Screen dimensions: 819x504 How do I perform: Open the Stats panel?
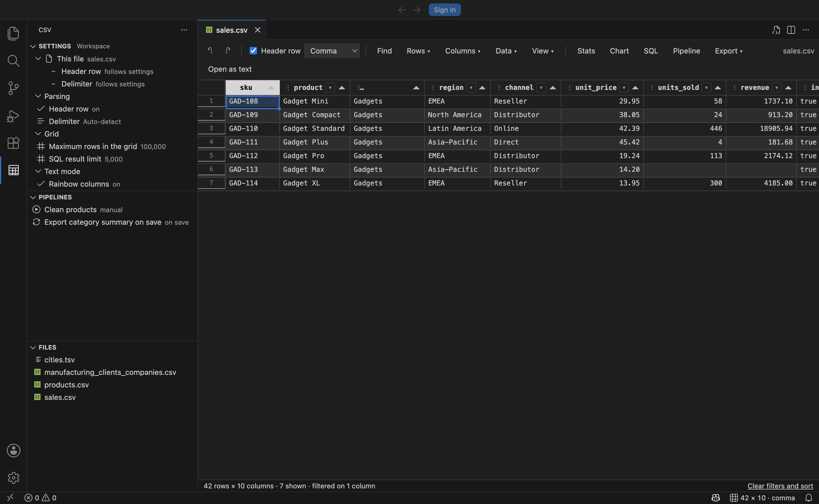pyautogui.click(x=586, y=51)
